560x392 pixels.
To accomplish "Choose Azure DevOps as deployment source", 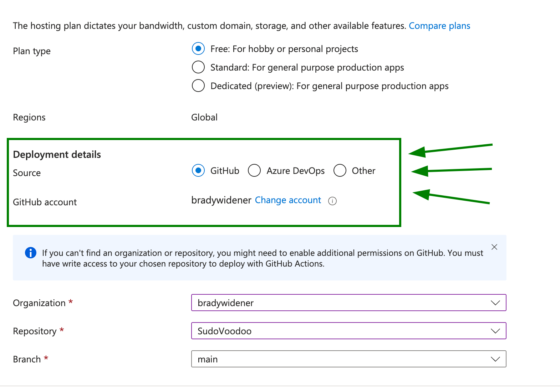I will [254, 170].
